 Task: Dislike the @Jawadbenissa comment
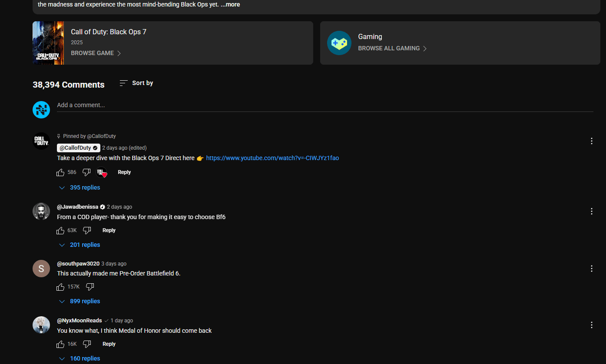87,230
